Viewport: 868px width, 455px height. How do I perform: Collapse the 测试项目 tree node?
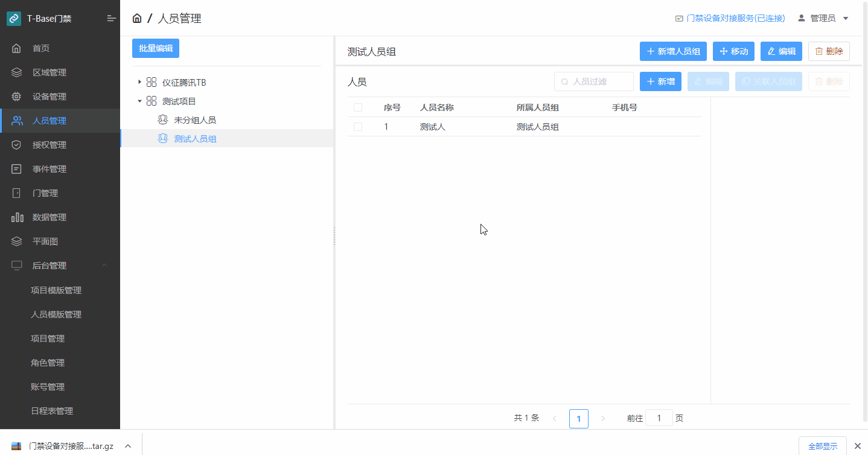tap(139, 101)
